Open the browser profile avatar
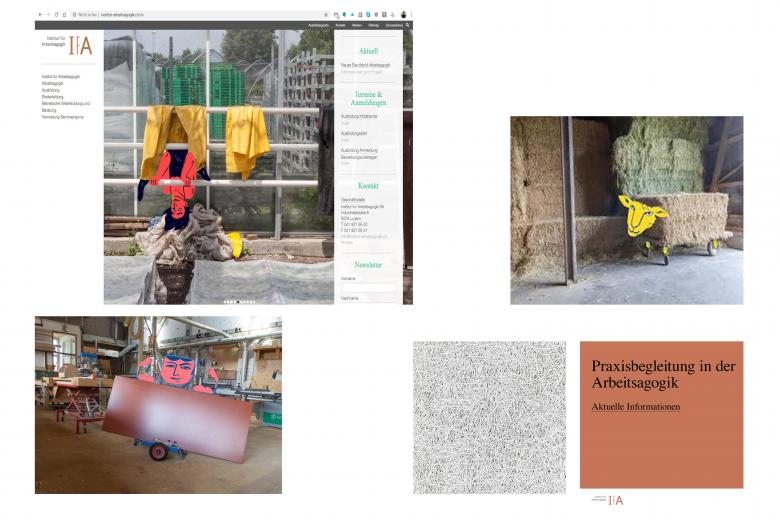The width and height of the screenshot is (780, 520). pos(404,15)
